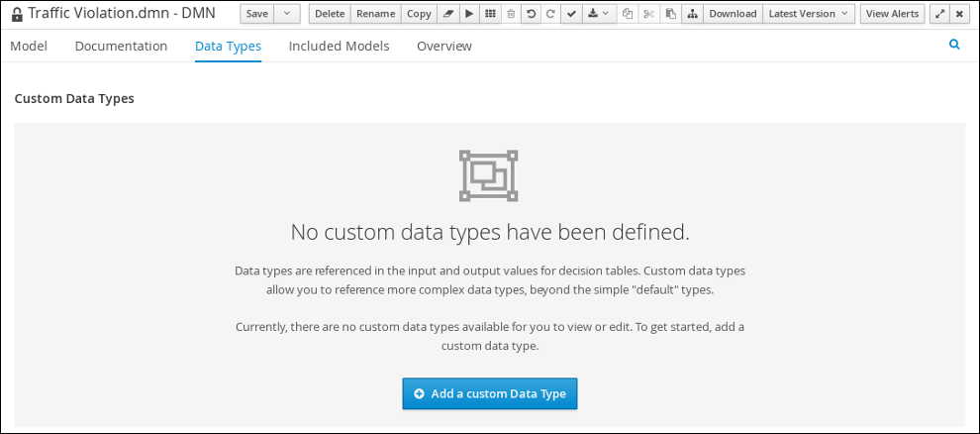Image resolution: width=980 pixels, height=434 pixels.
Task: Click the Rename button
Action: pos(375,14)
